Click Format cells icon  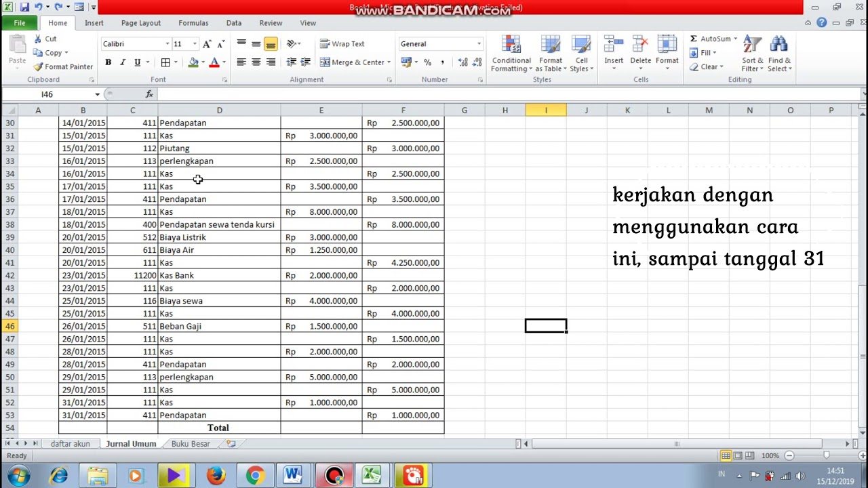pyautogui.click(x=667, y=45)
